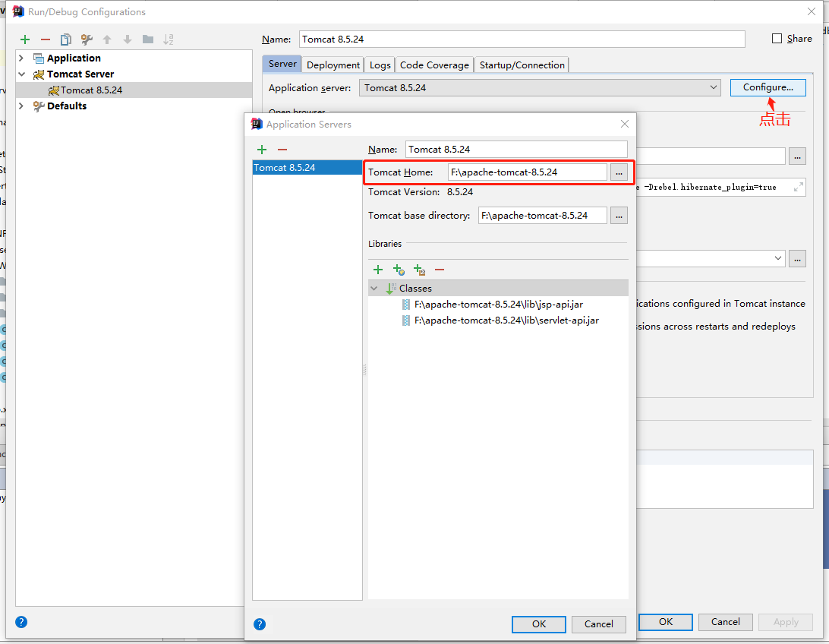Collapse the Classes library node
Viewport: 829px width, 644px height.
[374, 288]
